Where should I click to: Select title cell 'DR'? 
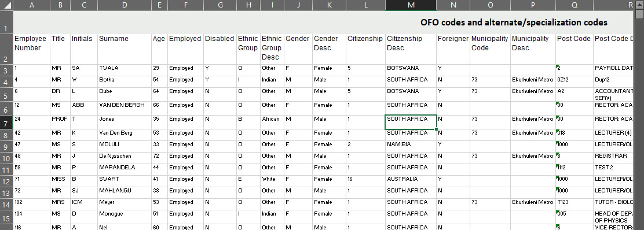(60, 94)
